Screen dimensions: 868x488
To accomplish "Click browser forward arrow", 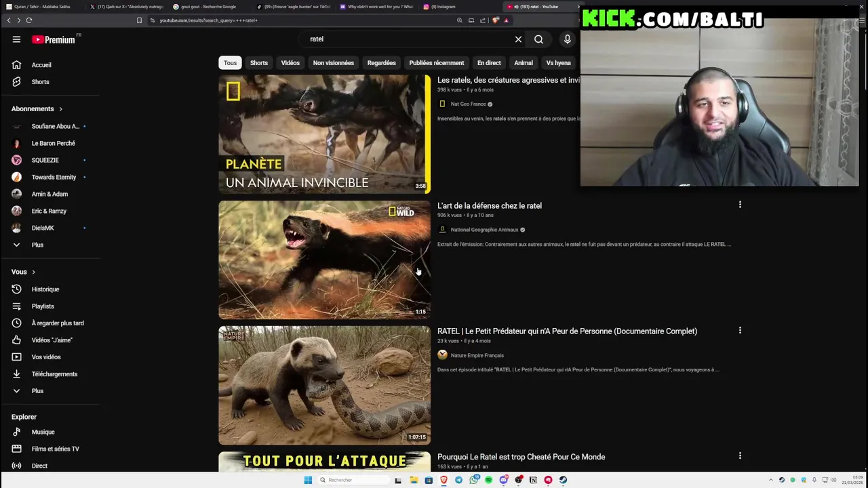I will 18,20.
